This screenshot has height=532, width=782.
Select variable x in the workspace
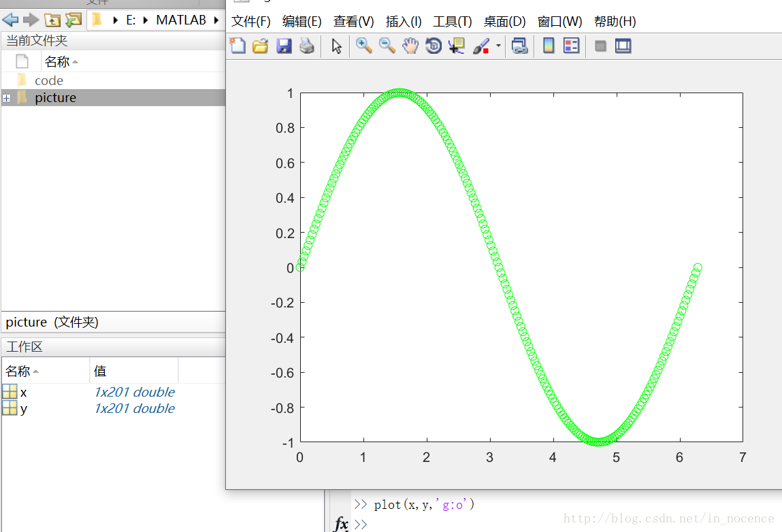pyautogui.click(x=24, y=393)
